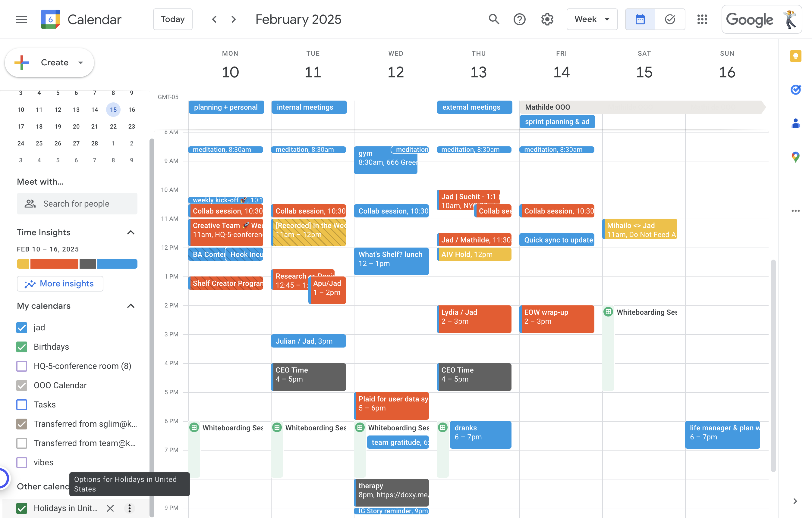Viewport: 812px width, 518px height.
Task: Uncheck the jad calendar
Action: pyautogui.click(x=22, y=327)
